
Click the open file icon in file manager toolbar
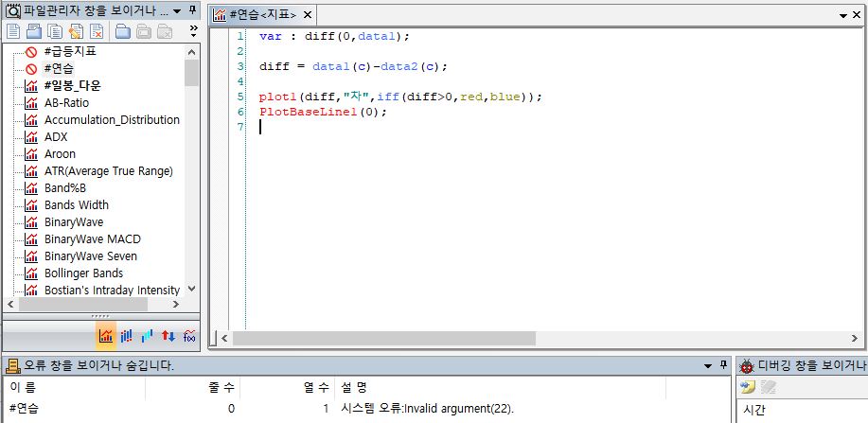33,31
